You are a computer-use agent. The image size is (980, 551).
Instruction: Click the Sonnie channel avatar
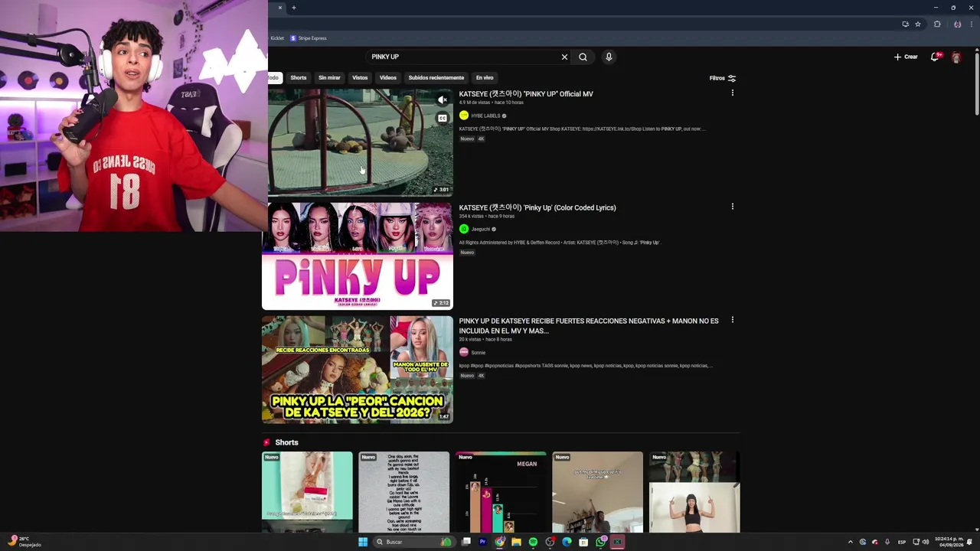[x=464, y=352]
